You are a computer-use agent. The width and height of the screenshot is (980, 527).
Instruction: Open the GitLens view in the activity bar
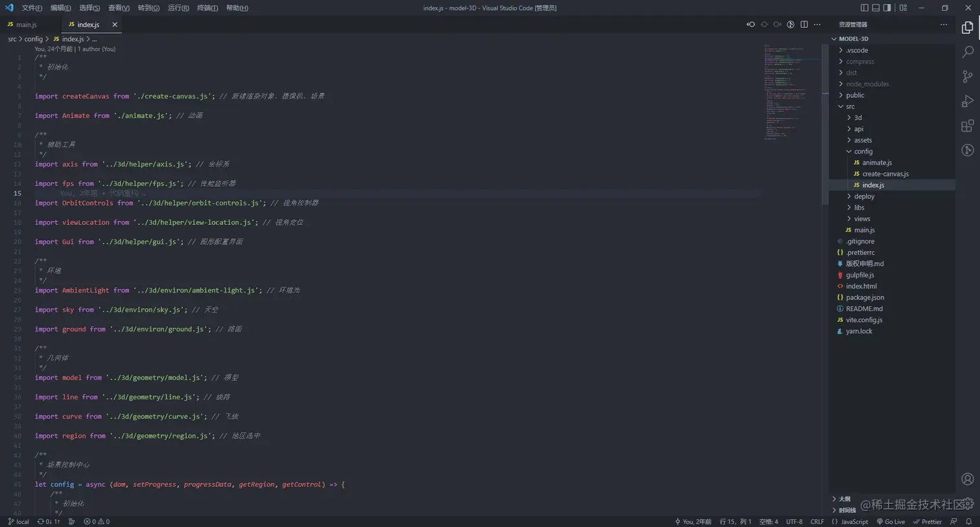(x=967, y=150)
